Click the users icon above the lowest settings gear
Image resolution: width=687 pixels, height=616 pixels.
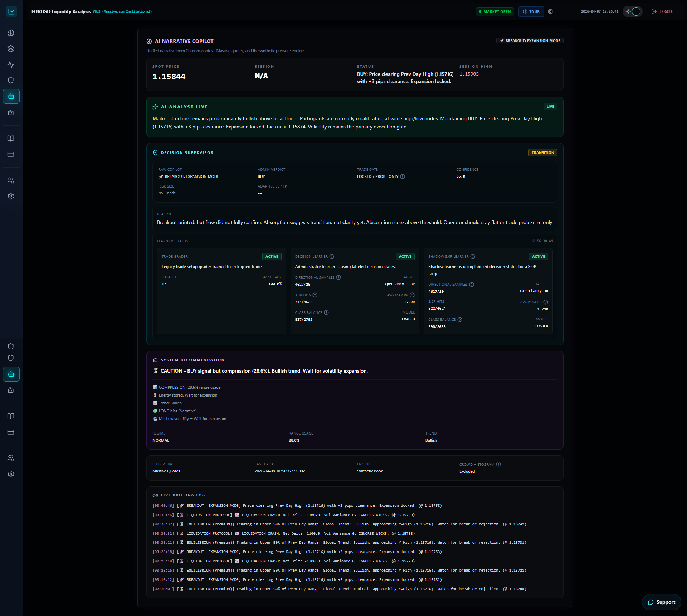click(x=11, y=458)
